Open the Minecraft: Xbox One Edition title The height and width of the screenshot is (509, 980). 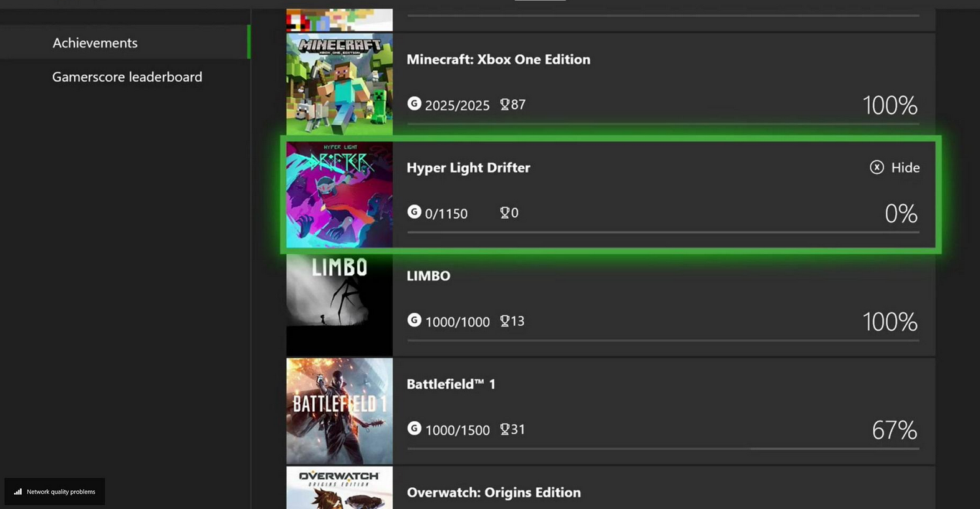click(x=498, y=59)
